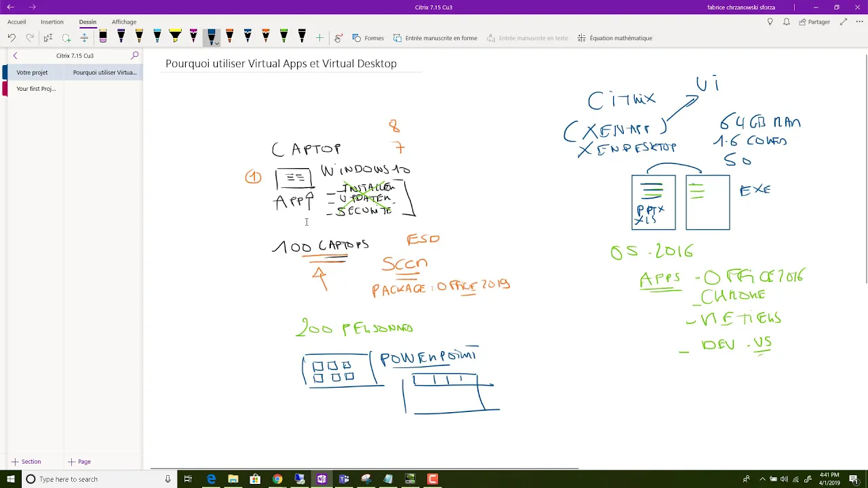Image resolution: width=868 pixels, height=488 pixels.
Task: Add a new pen with the plus icon
Action: click(319, 38)
